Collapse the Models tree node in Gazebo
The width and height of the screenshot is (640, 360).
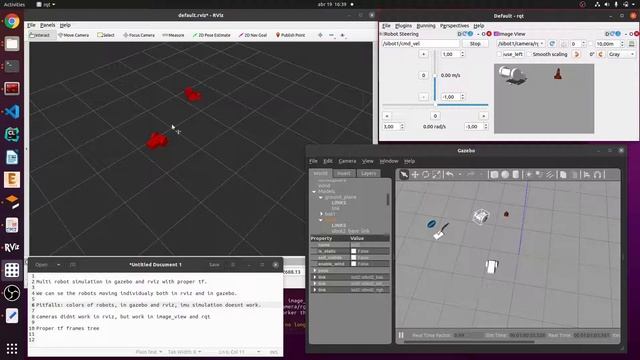click(314, 191)
